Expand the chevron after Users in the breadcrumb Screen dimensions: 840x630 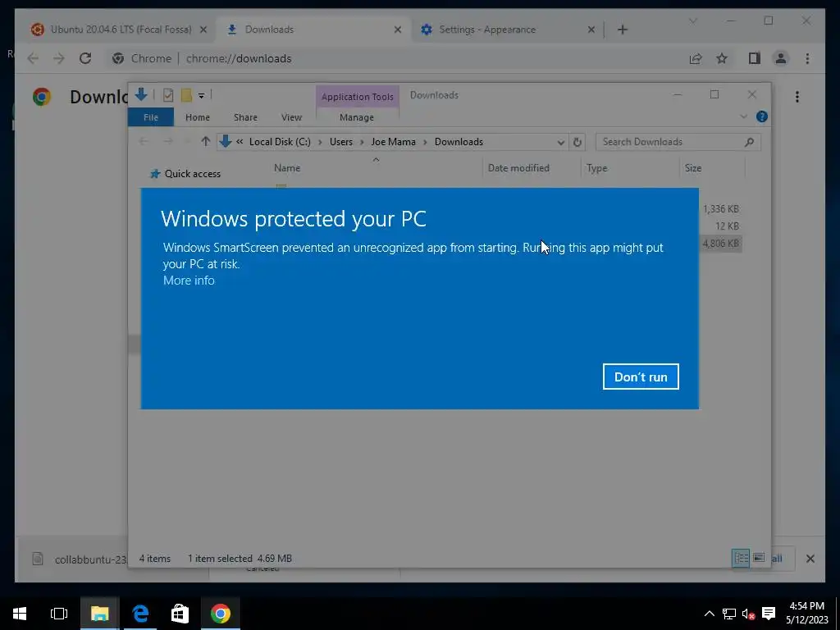362,142
